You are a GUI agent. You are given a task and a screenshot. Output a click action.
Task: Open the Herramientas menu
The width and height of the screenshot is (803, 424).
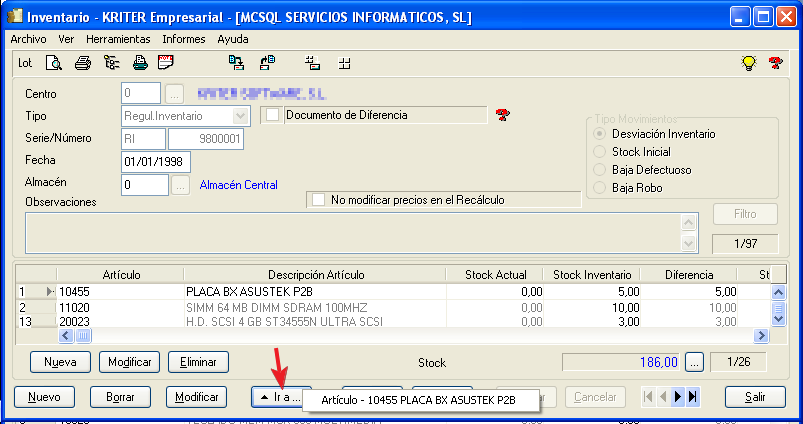point(118,39)
